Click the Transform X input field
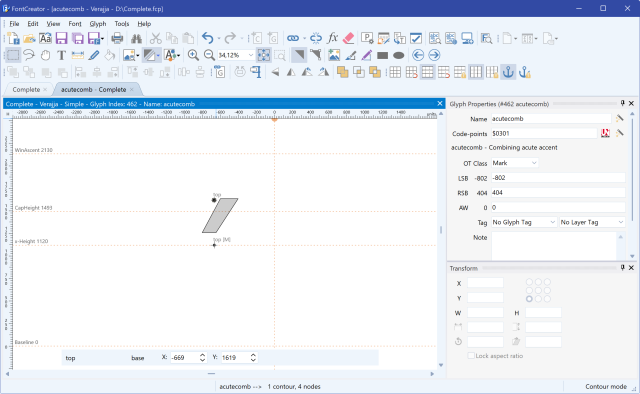 (485, 283)
